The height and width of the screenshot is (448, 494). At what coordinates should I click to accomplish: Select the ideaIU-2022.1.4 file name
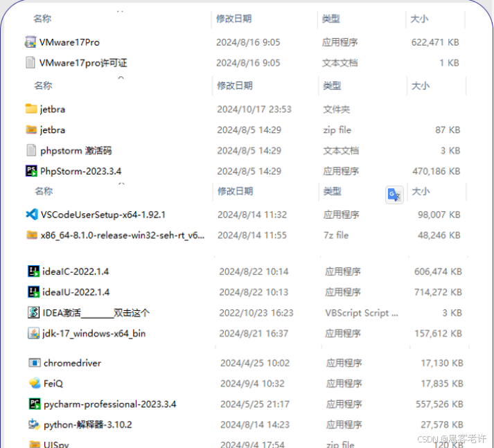pyautogui.click(x=76, y=292)
